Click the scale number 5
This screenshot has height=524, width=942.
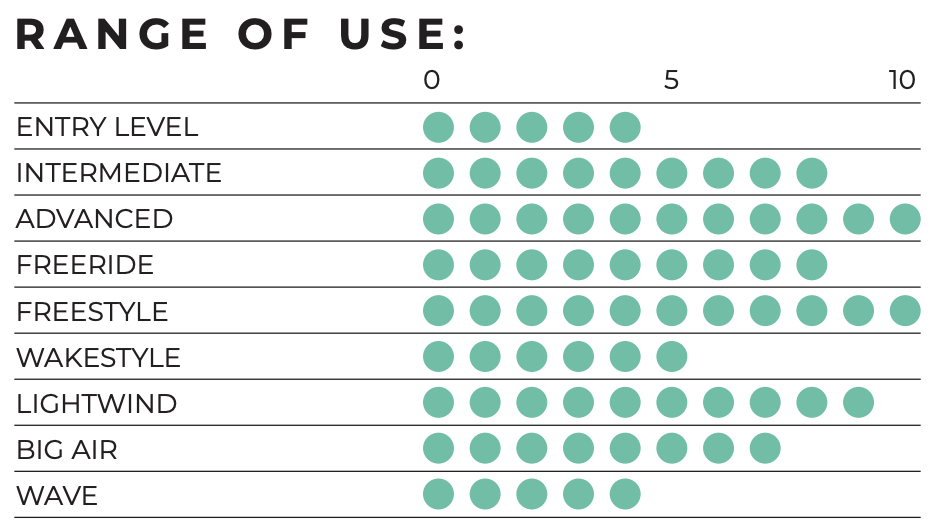[671, 80]
